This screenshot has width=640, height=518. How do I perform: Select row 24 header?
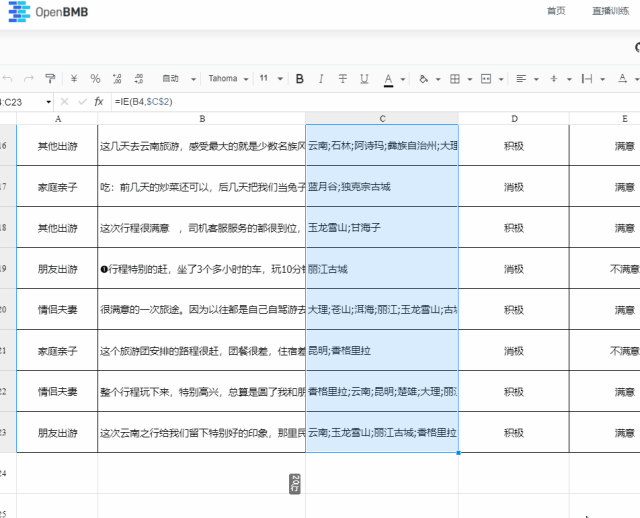8,474
